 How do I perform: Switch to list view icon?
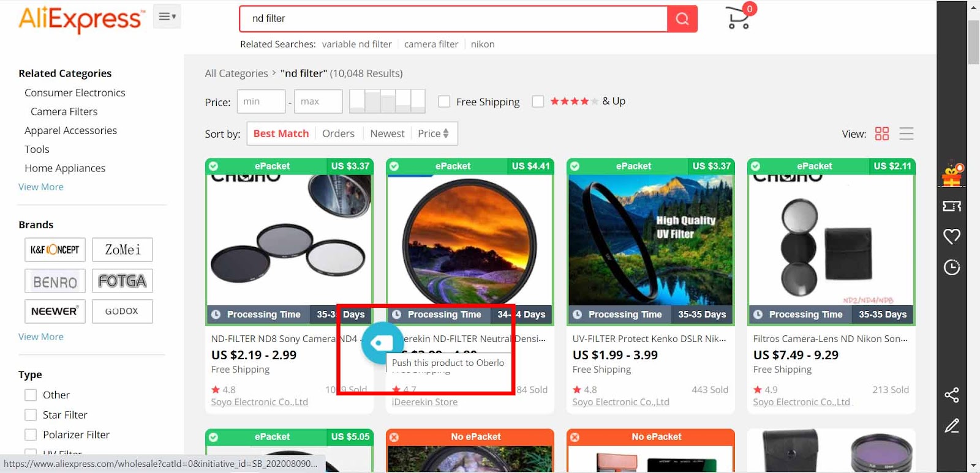tap(907, 133)
